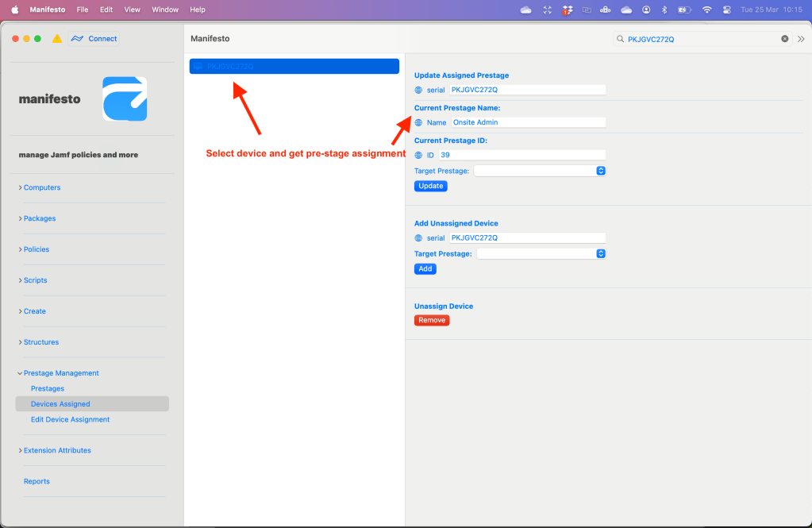Collapse the Prestage Management section
The image size is (812, 528).
[60, 373]
